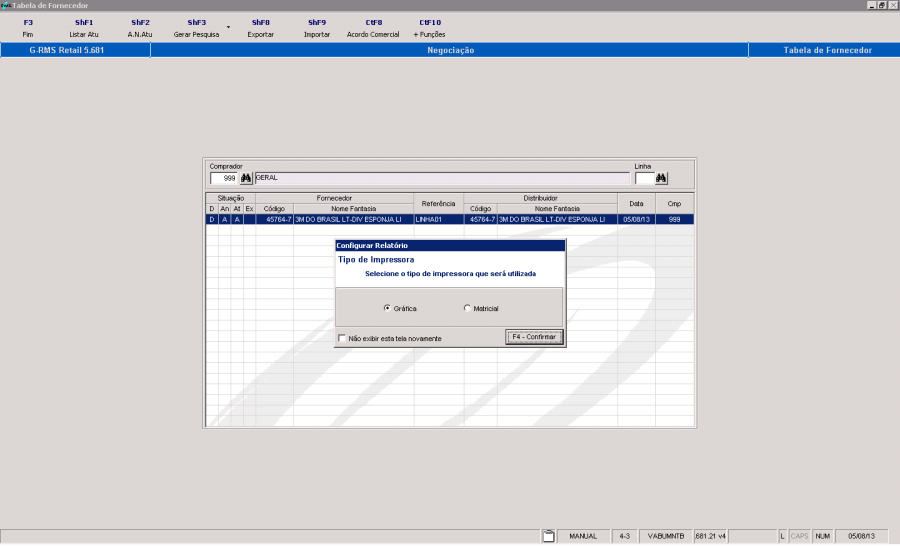Open CtF8 Acordo Comercial function
The image size is (900, 546).
coord(373,28)
